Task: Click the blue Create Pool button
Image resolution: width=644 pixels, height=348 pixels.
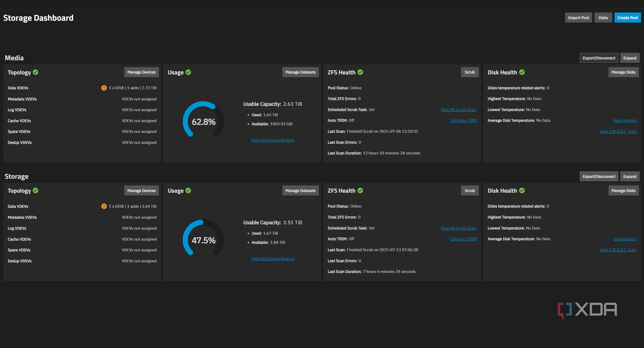Action: click(628, 18)
